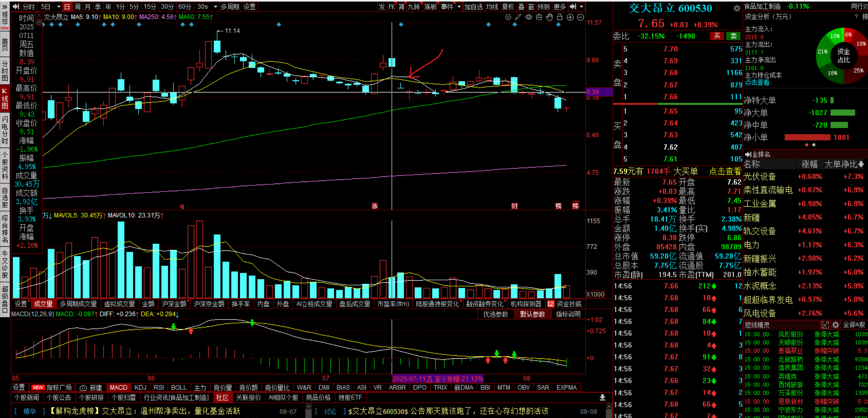Select the 光伏设备 sector row

coord(805,176)
